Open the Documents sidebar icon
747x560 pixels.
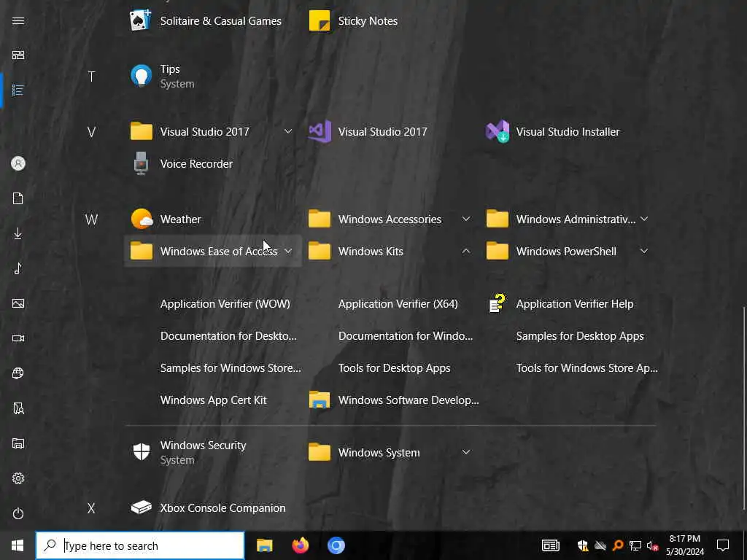18,198
